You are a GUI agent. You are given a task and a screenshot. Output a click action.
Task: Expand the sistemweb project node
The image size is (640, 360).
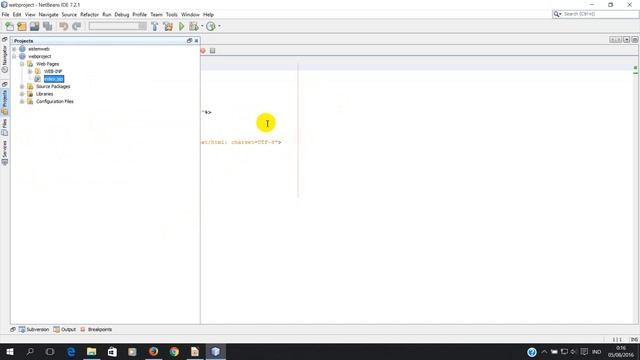pos(15,49)
